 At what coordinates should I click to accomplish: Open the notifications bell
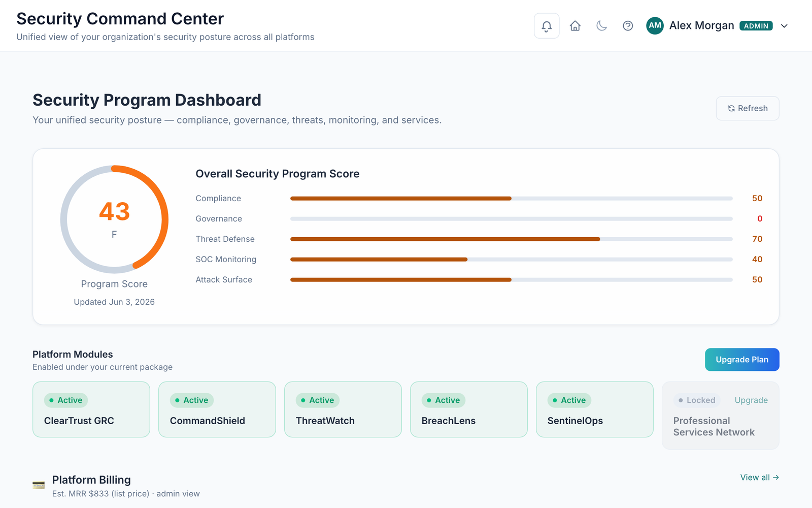click(547, 26)
